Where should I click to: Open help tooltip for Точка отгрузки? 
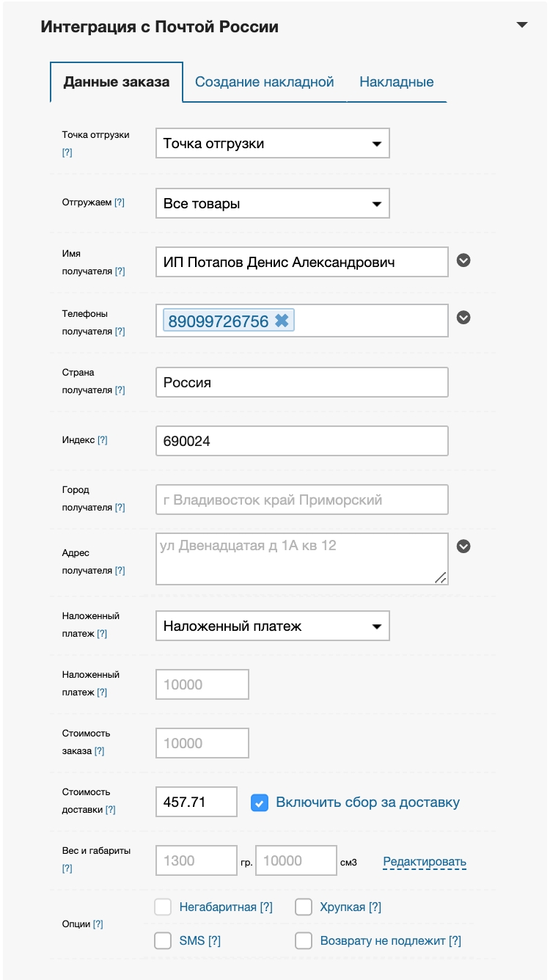(67, 153)
